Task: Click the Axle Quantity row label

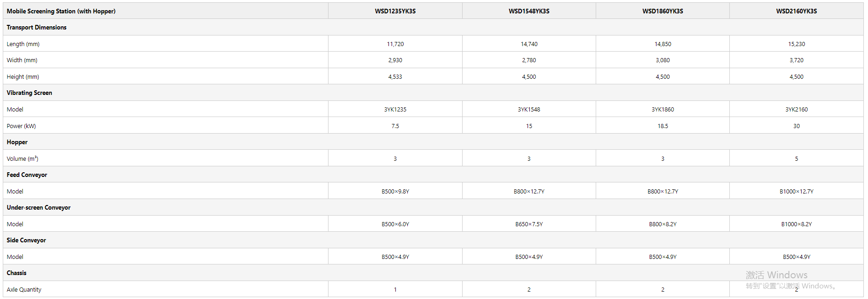Action: click(x=24, y=289)
